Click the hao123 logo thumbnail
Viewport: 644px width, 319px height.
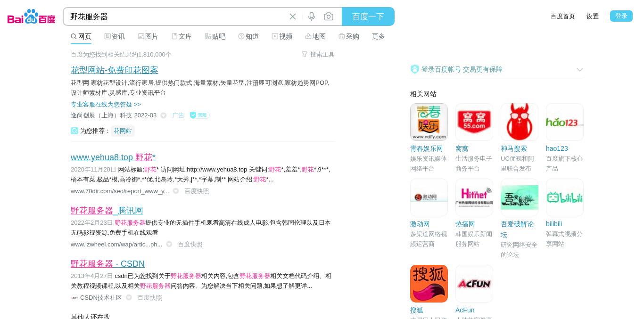click(565, 122)
